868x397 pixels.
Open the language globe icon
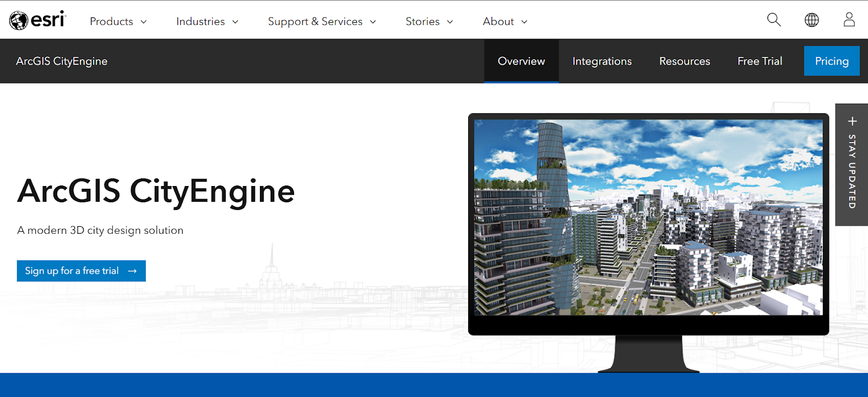click(x=812, y=20)
